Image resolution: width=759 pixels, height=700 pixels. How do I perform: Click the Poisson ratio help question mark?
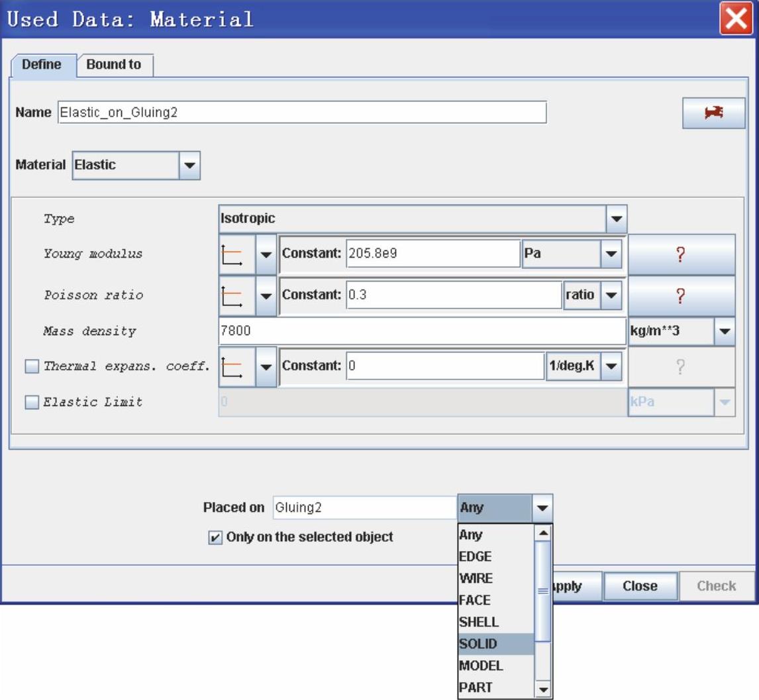point(681,295)
